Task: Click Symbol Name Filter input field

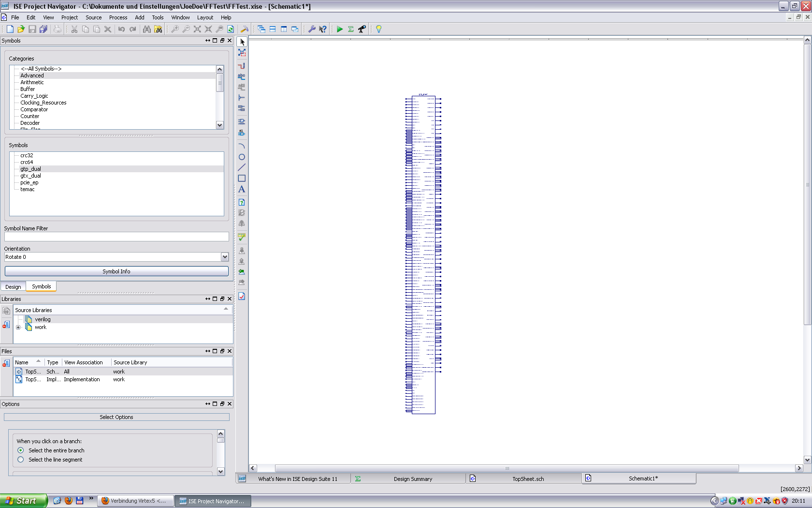Action: tap(116, 237)
